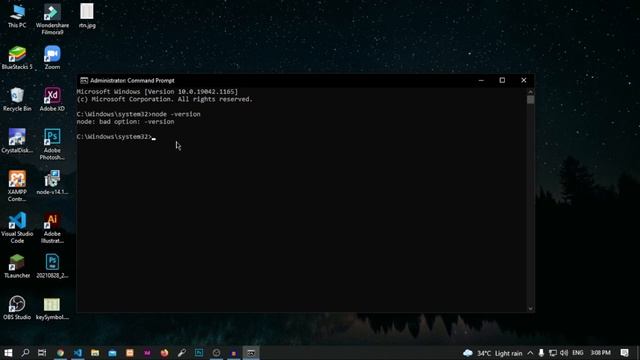
Task: Open Photoshop from the taskbar
Action: [199, 353]
